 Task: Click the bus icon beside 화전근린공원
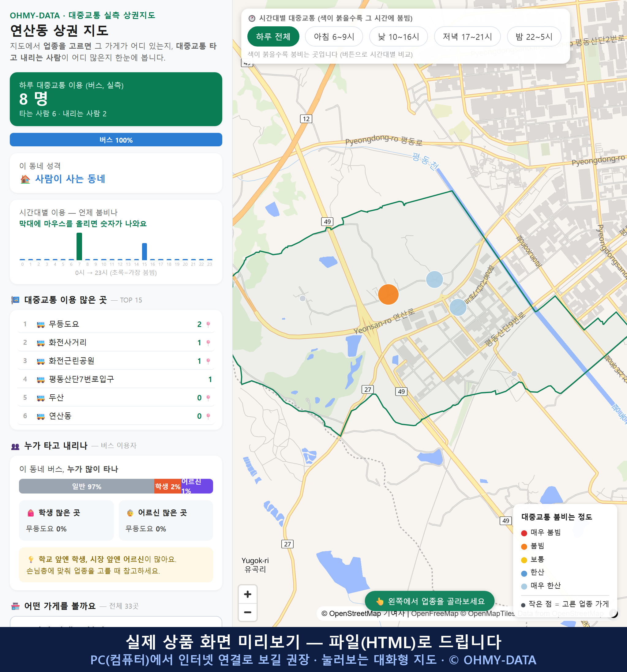point(40,361)
